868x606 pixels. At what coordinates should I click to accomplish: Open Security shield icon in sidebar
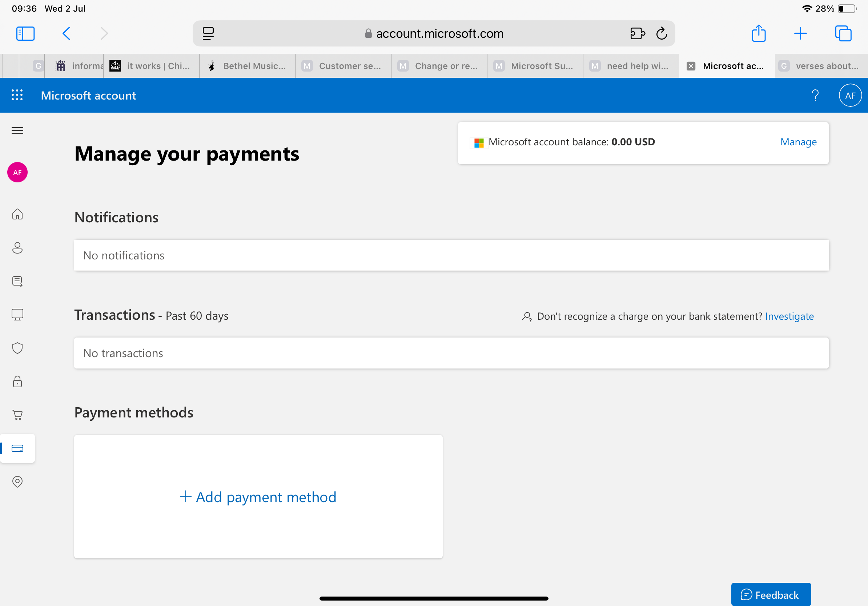(x=17, y=348)
